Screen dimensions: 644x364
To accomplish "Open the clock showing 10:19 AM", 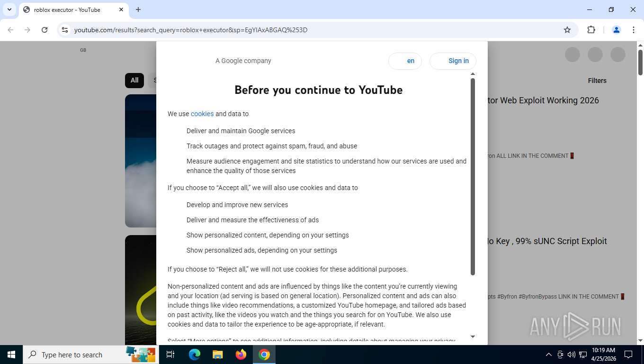I will pos(603,355).
